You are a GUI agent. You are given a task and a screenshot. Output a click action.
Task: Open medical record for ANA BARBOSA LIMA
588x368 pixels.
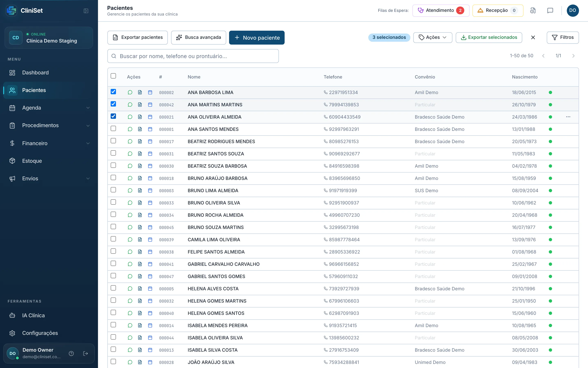[x=140, y=92]
